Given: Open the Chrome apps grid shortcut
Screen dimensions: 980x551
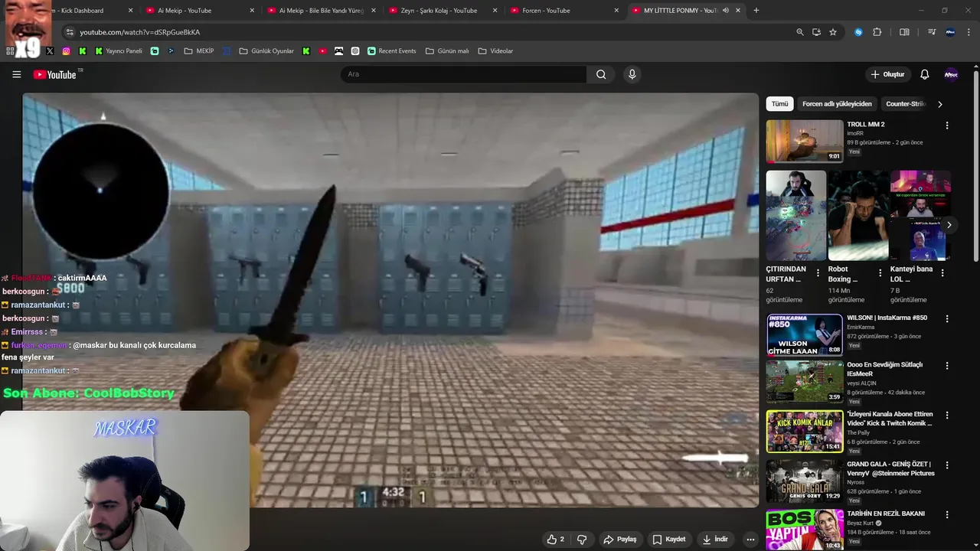Looking at the screenshot, I should [x=10, y=51].
